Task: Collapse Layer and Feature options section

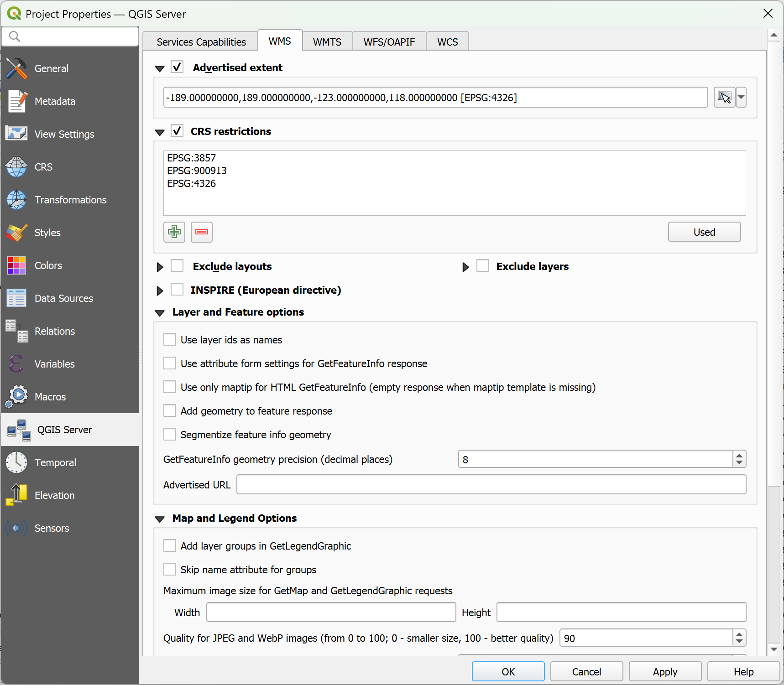Action: (x=160, y=313)
